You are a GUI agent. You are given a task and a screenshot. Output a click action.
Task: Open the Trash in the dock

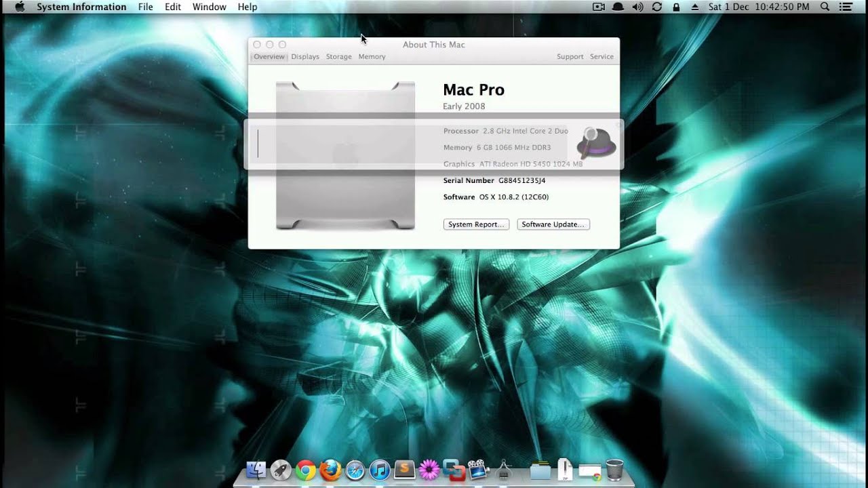(614, 469)
